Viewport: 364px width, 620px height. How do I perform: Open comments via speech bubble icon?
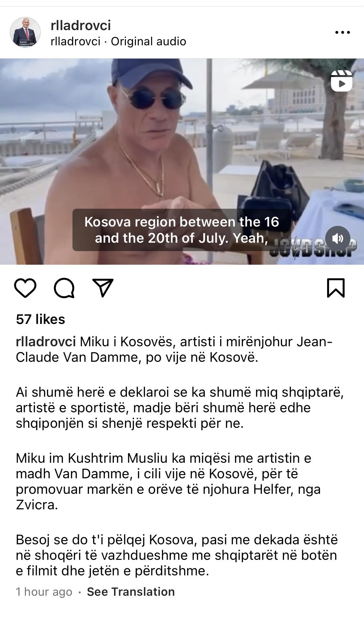pyautogui.click(x=64, y=288)
